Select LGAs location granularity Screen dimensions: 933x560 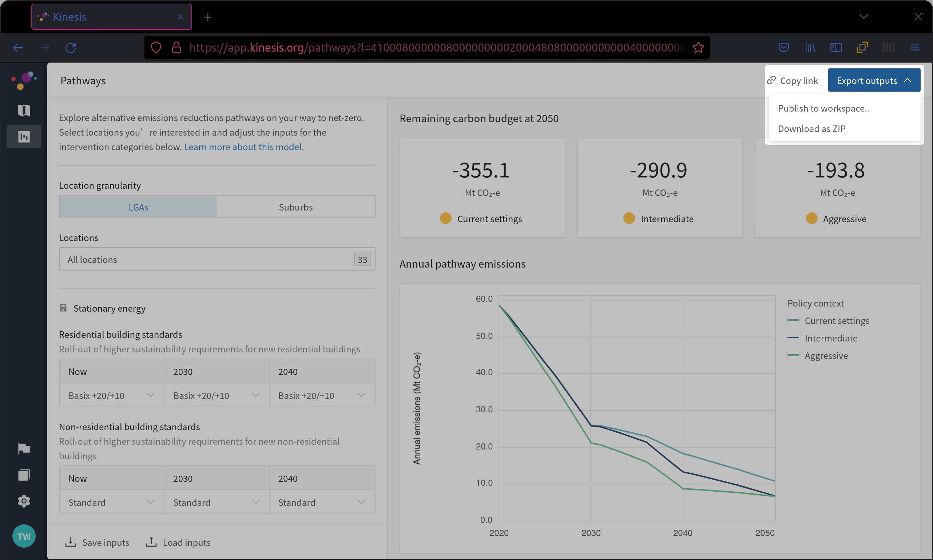click(139, 207)
